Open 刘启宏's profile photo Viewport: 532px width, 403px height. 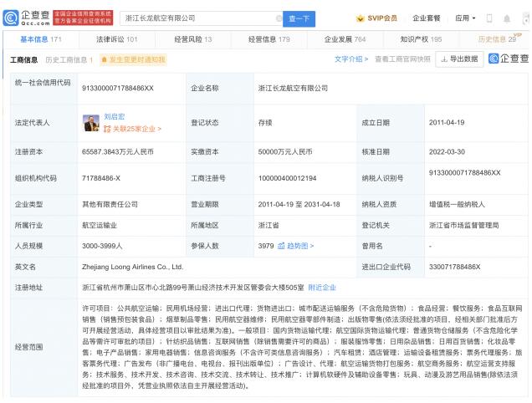point(90,123)
